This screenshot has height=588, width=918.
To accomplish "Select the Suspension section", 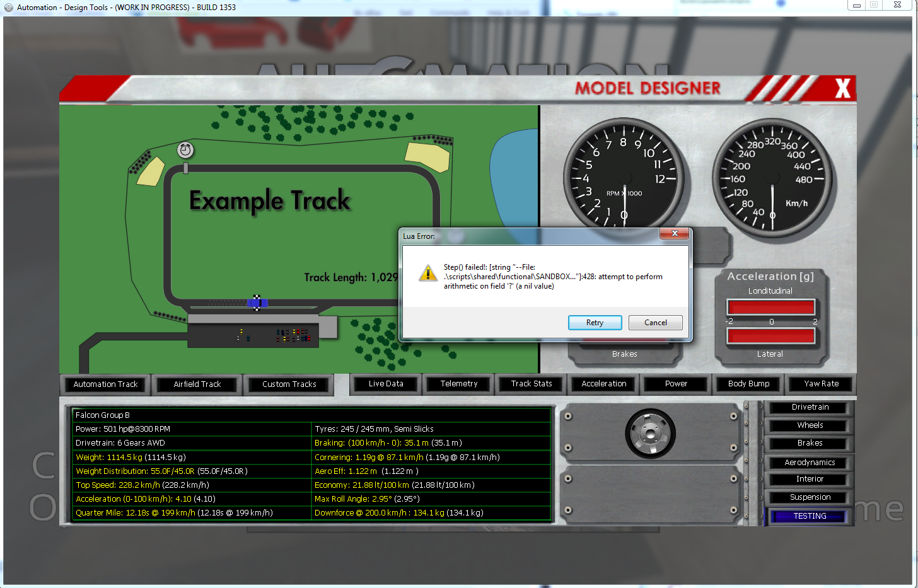I will click(810, 497).
